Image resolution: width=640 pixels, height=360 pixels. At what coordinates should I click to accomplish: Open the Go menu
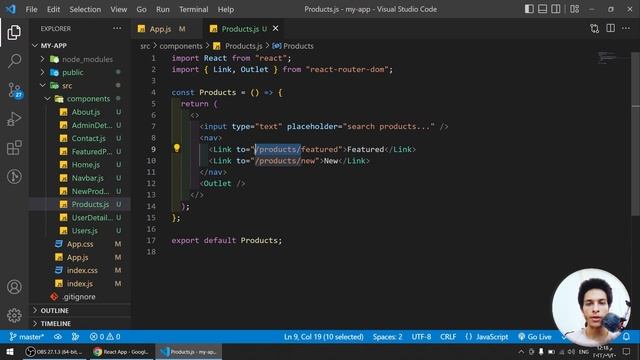tap(141, 9)
